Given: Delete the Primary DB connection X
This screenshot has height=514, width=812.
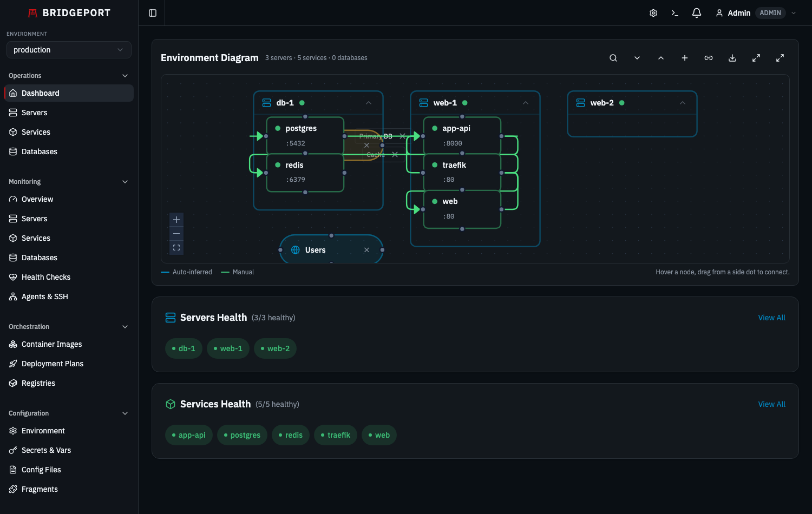Looking at the screenshot, I should (402, 136).
